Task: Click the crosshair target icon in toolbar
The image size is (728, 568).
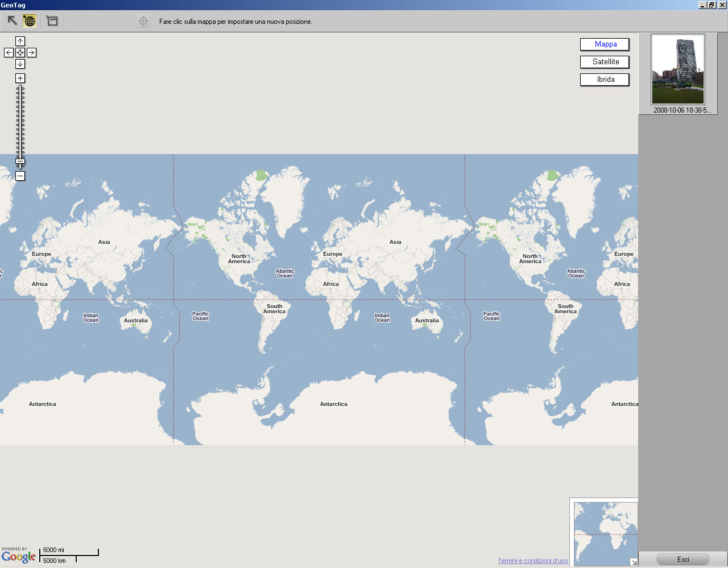Action: (143, 21)
